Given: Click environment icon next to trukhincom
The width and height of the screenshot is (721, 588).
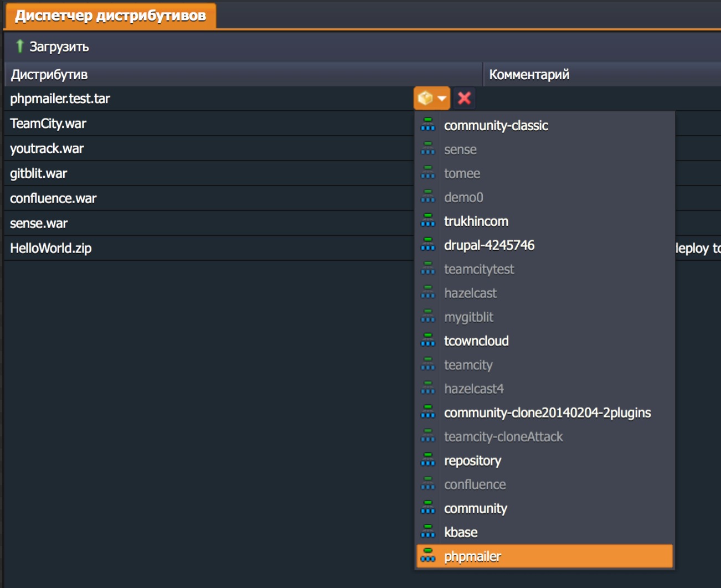Looking at the screenshot, I should pyautogui.click(x=428, y=220).
